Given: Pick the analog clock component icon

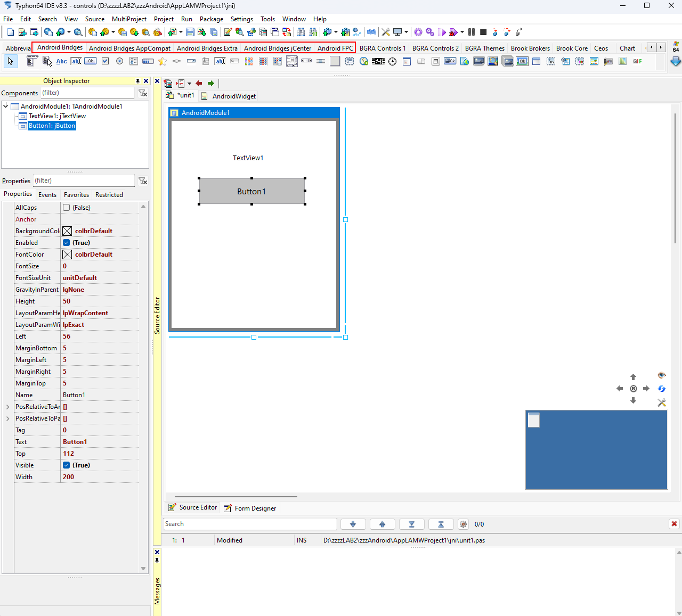Looking at the screenshot, I should tap(393, 61).
